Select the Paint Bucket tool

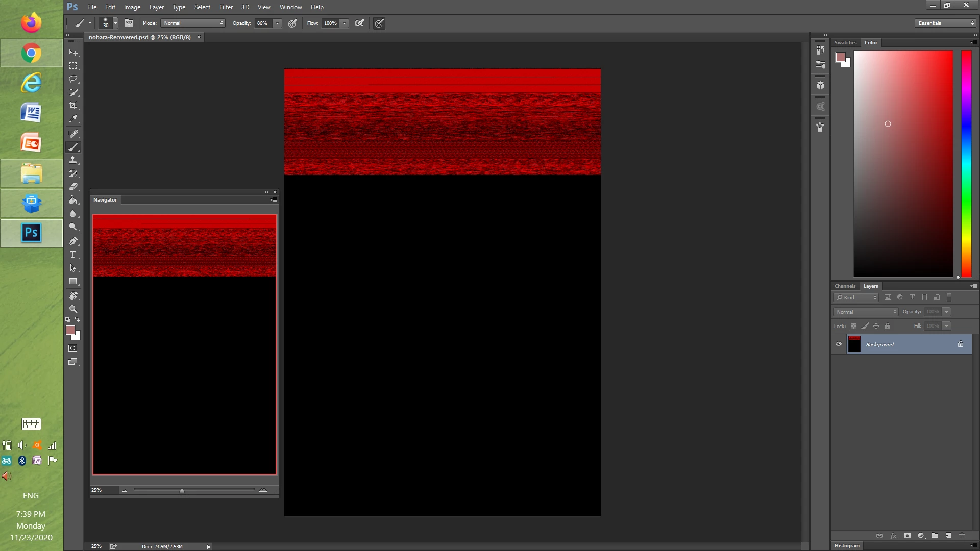73,200
